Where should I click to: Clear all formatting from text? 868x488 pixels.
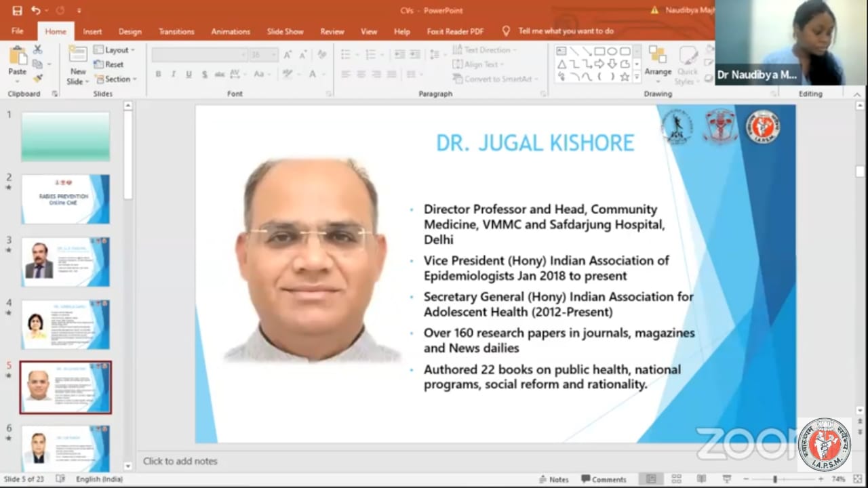pyautogui.click(x=321, y=55)
